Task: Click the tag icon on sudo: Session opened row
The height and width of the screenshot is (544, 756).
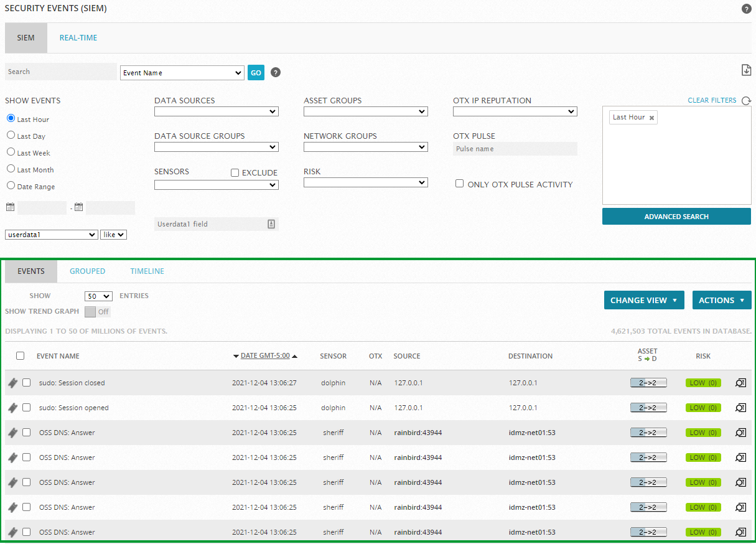Action: [x=12, y=408]
